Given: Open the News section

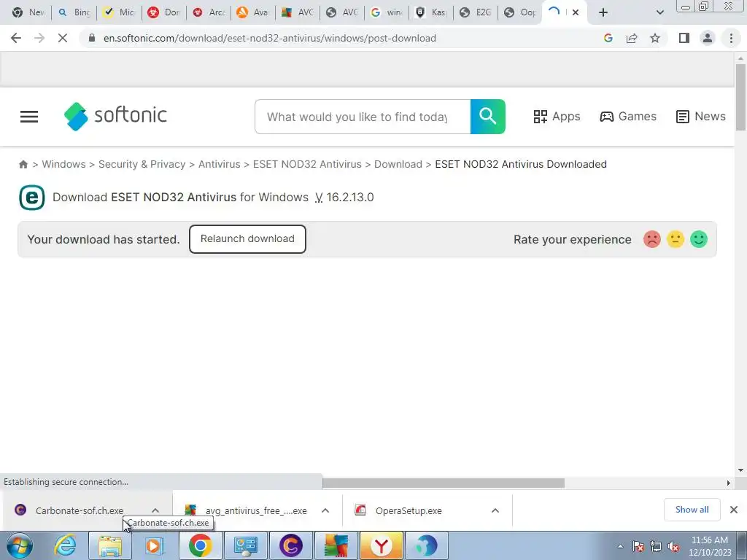Looking at the screenshot, I should click(x=701, y=117).
